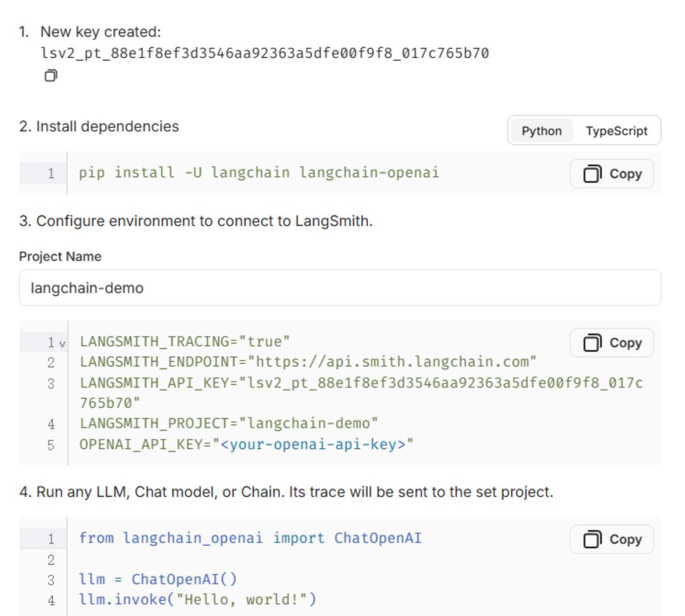
Task: Click the LANGSMITH_API_KEY line
Action: click(361, 393)
